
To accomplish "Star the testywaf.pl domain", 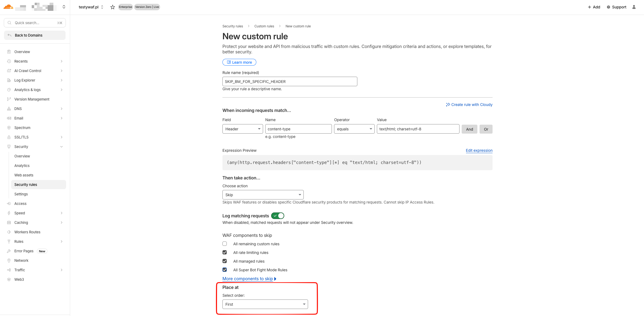I will (113, 7).
